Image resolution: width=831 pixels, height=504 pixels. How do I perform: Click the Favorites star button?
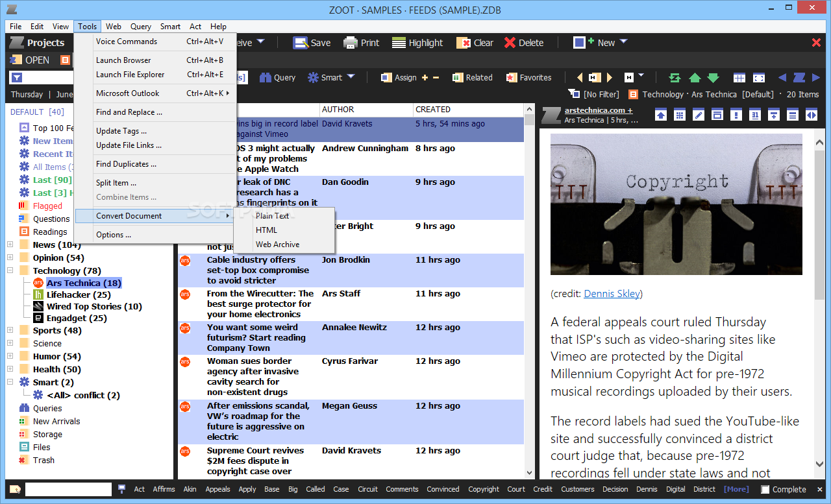528,77
